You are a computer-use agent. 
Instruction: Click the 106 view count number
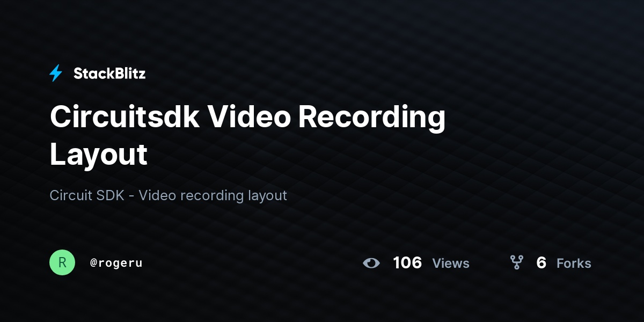(407, 263)
